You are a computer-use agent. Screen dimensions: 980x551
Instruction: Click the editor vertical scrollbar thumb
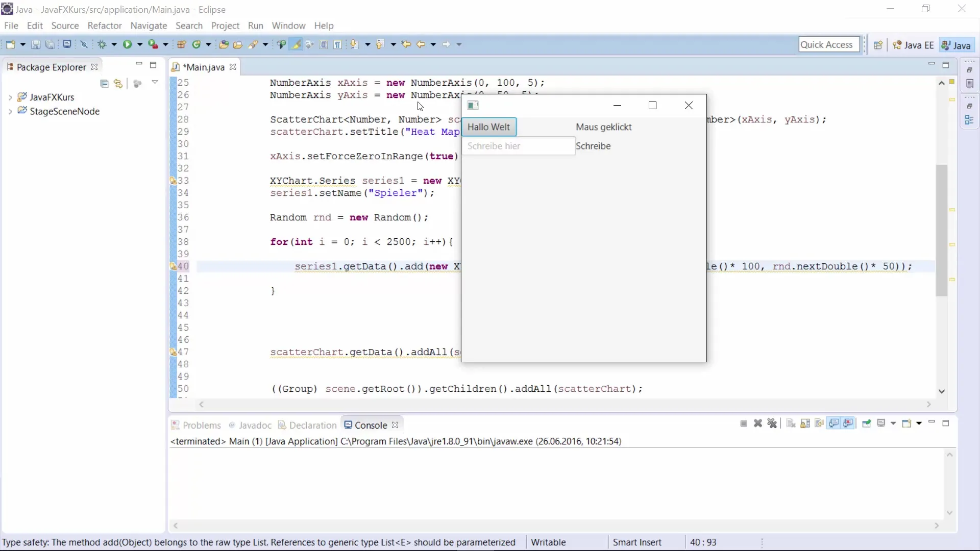(x=942, y=230)
